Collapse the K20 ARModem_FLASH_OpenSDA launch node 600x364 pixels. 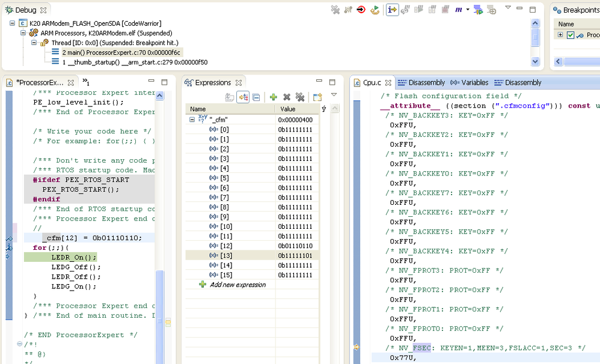tap(14, 23)
